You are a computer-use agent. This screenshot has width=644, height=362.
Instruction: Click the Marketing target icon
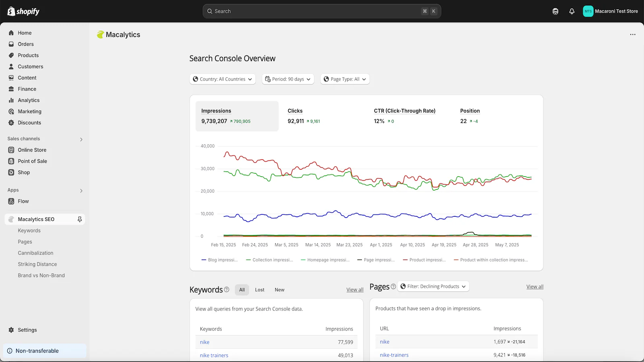pyautogui.click(x=11, y=112)
